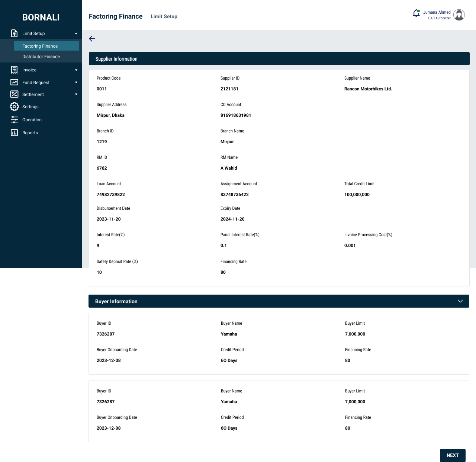The width and height of the screenshot is (476, 462).
Task: Click the Fund Request chart icon
Action: tap(14, 82)
